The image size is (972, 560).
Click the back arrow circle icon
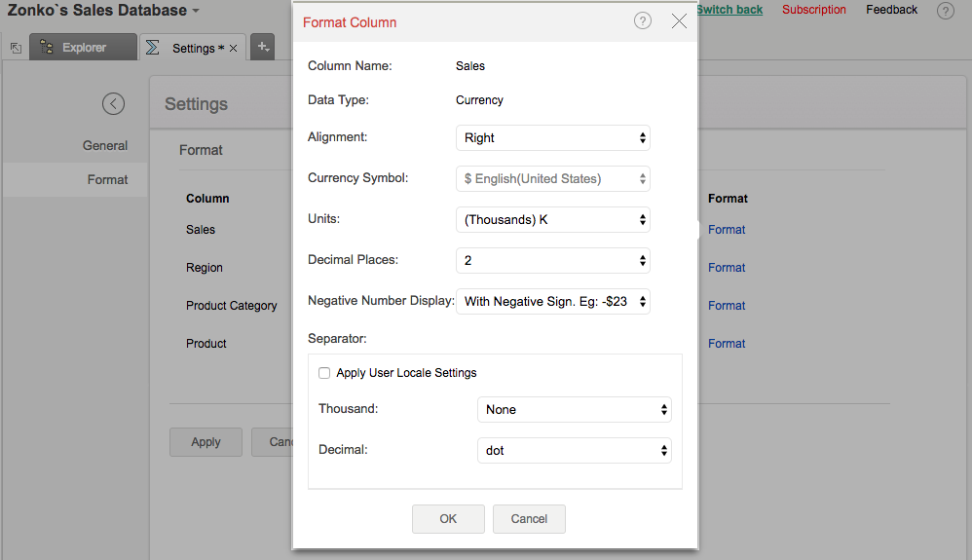coord(113,103)
